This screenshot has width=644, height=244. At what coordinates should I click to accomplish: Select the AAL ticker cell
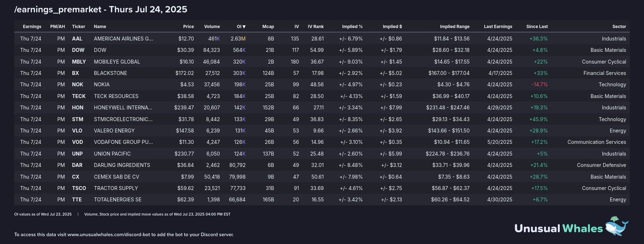[77, 39]
